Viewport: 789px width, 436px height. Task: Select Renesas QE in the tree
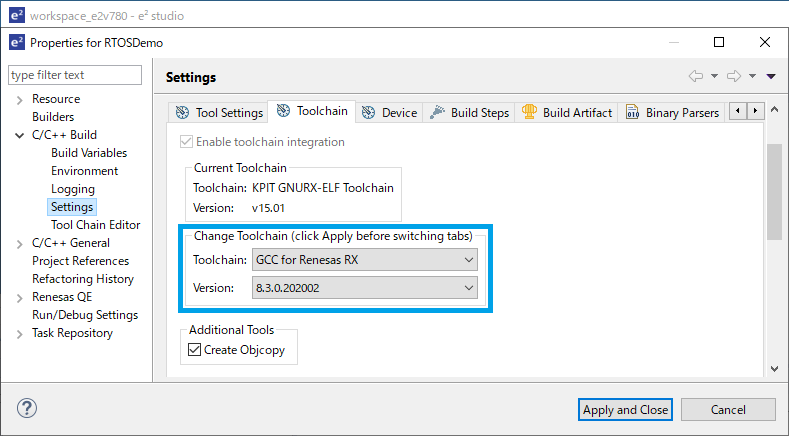click(x=62, y=297)
